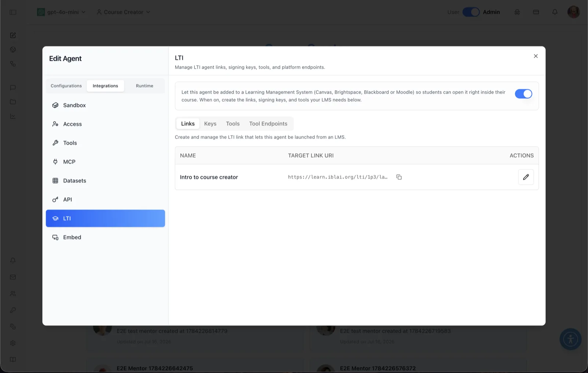Edit the Intro to course creator link
Image resolution: width=588 pixels, height=373 pixels.
[x=526, y=177]
